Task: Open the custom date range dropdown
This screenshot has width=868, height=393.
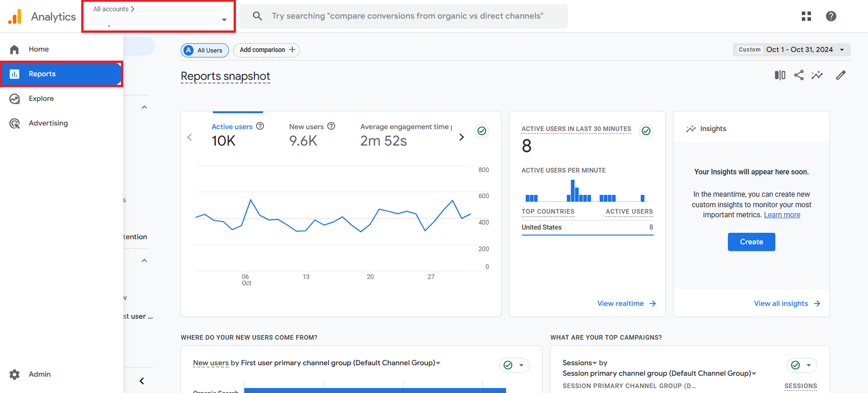Action: [x=792, y=49]
